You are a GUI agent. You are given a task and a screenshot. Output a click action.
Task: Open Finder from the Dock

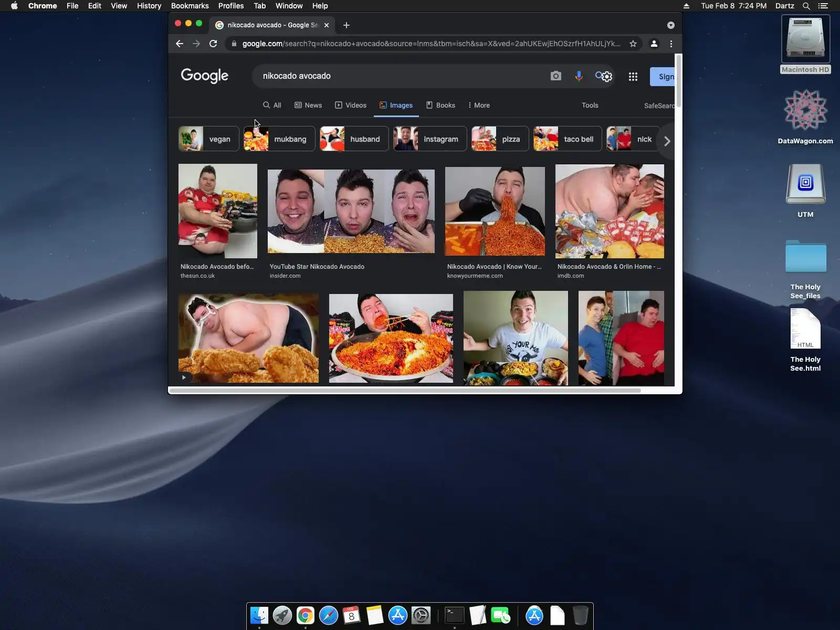coord(259,615)
